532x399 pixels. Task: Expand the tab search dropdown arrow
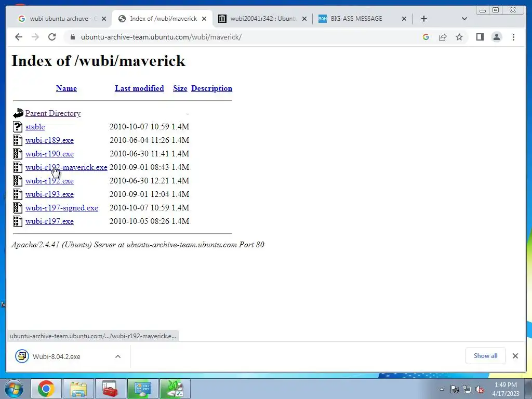pos(464,19)
